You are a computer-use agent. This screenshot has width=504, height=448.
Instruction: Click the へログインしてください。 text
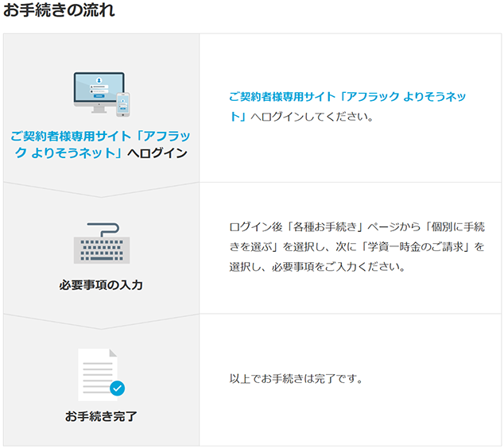click(x=311, y=117)
